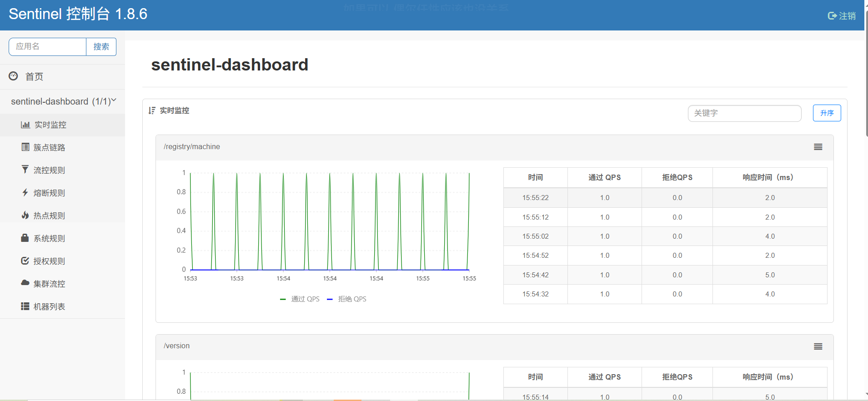868x401 pixels.
Task: Toggle the 通过 QPS legend entry
Action: pyautogui.click(x=300, y=299)
